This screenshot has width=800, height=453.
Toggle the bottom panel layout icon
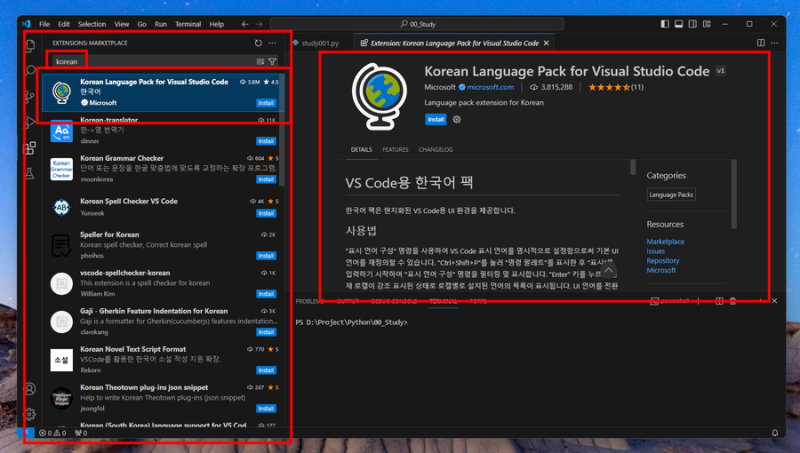[x=679, y=24]
